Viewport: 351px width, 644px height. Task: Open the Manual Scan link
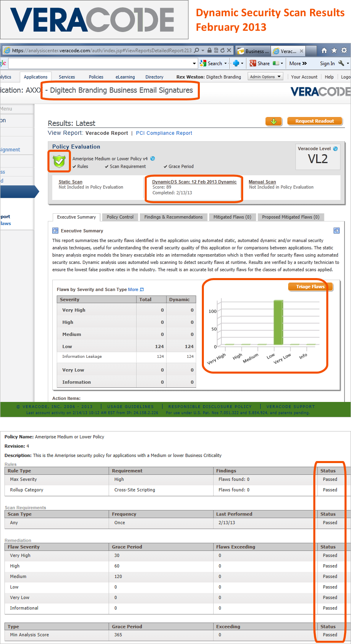tap(262, 182)
